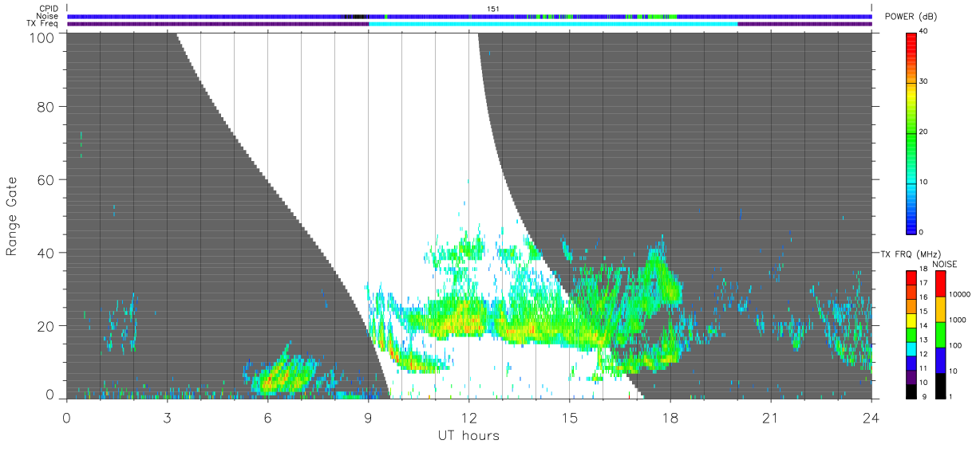This screenshot has height=452, width=980.
Task: Click the 100 label on the NOISE scale
Action: tap(954, 346)
